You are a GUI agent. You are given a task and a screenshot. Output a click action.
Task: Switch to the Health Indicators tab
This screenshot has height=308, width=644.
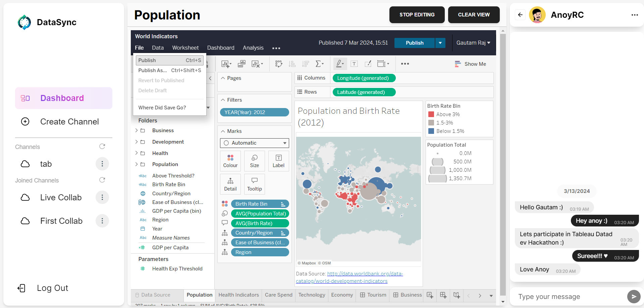click(239, 295)
